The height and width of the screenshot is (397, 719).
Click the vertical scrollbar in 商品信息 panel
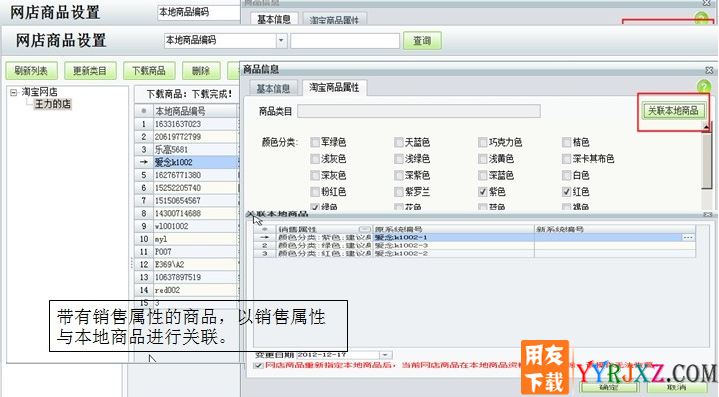[706, 160]
